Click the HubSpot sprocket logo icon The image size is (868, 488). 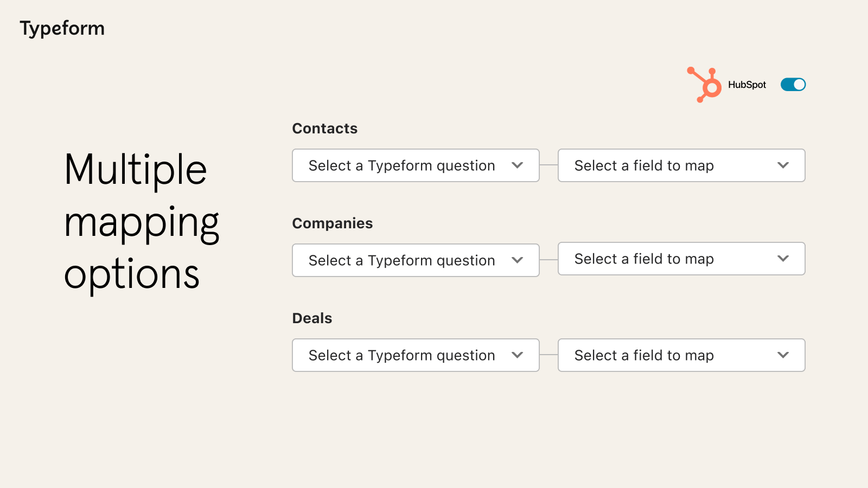tap(704, 84)
